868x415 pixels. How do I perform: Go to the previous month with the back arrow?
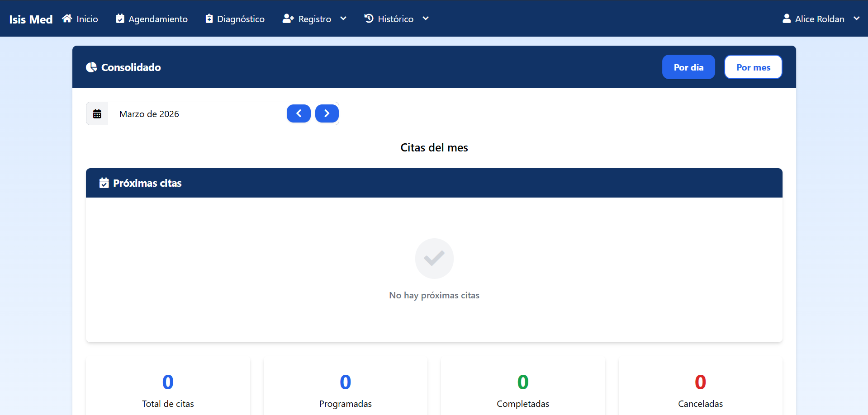[299, 113]
